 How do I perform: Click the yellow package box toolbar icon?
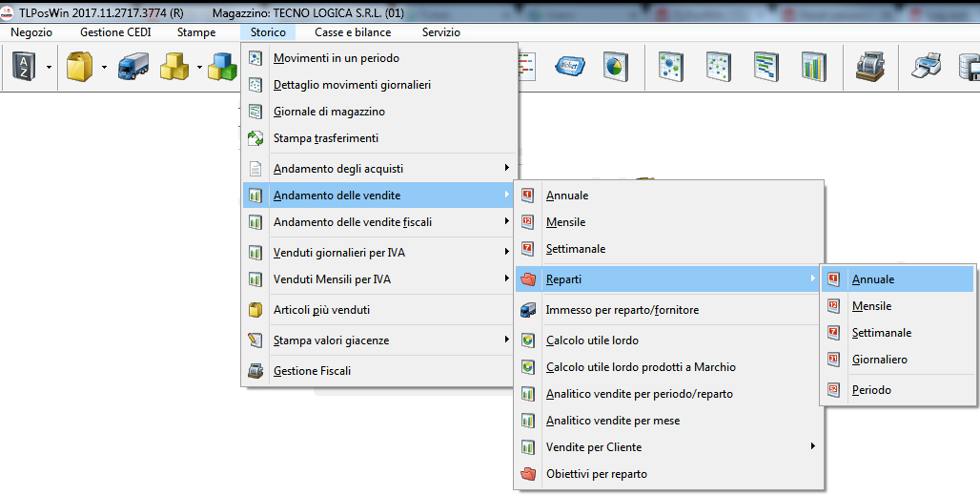tap(79, 67)
